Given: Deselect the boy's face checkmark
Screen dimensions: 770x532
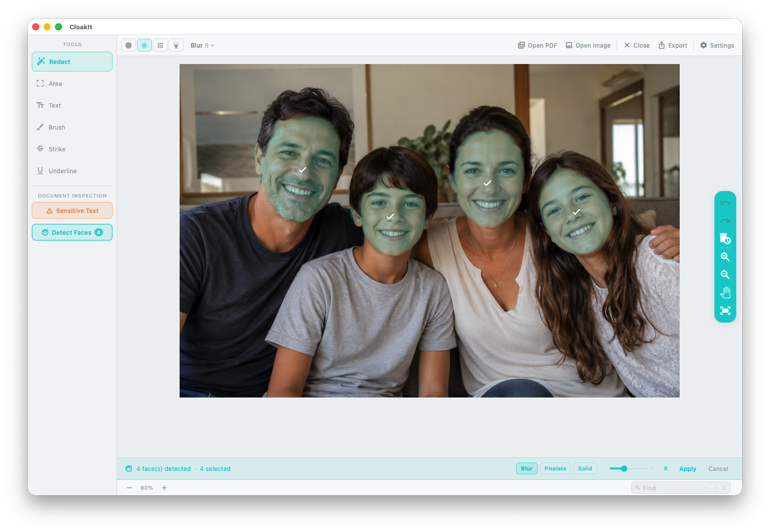Looking at the screenshot, I should [x=390, y=216].
